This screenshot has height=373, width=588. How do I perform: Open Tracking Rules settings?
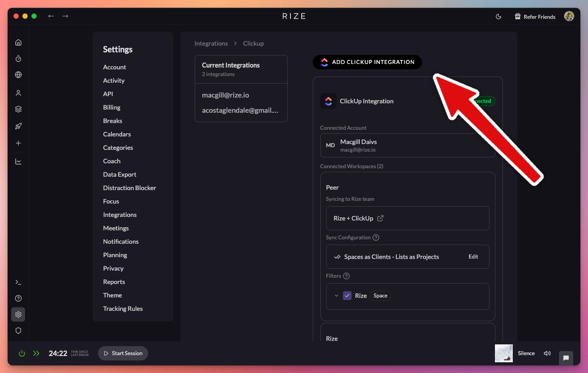tap(123, 309)
